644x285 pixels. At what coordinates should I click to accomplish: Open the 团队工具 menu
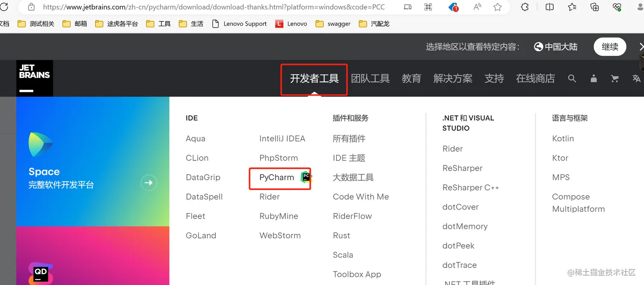point(370,78)
